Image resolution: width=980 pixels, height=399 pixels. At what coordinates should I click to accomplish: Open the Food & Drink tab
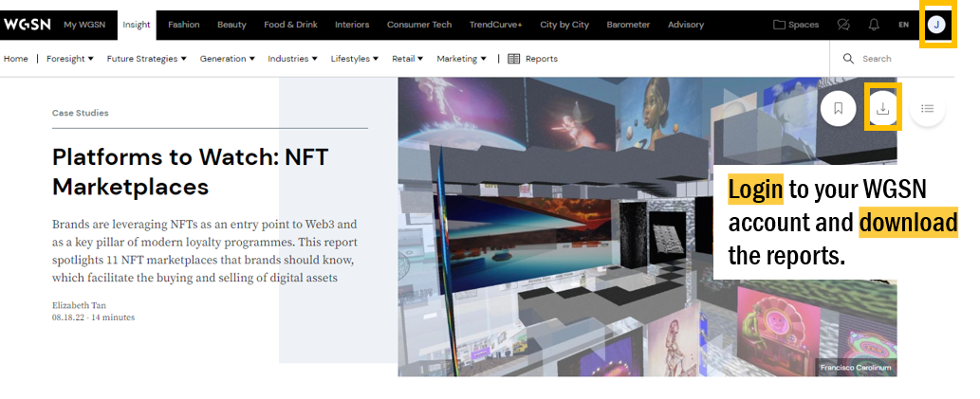point(290,25)
